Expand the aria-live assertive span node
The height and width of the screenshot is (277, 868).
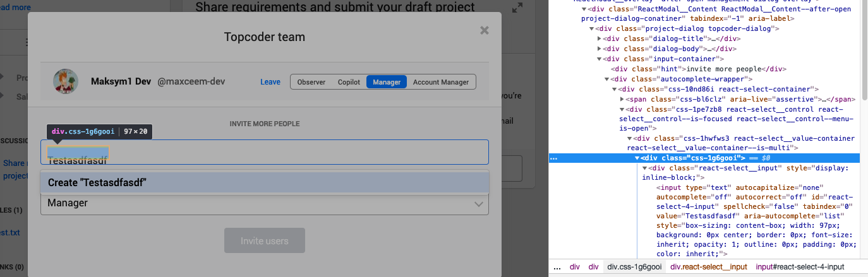click(622, 99)
